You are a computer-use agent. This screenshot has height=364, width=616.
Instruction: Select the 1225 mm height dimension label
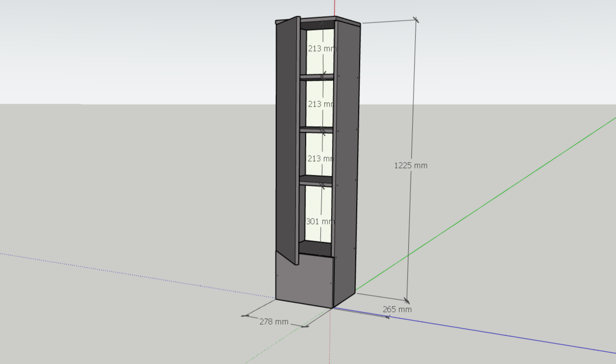411,166
